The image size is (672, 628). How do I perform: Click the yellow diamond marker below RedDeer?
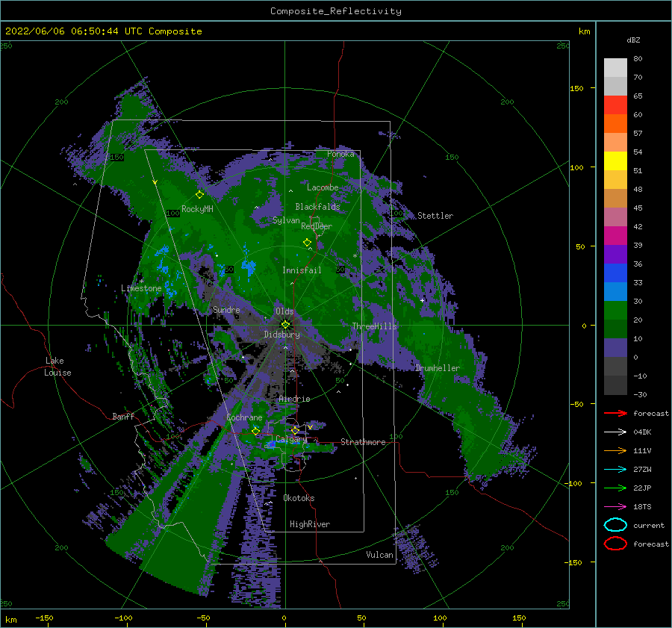coord(307,243)
